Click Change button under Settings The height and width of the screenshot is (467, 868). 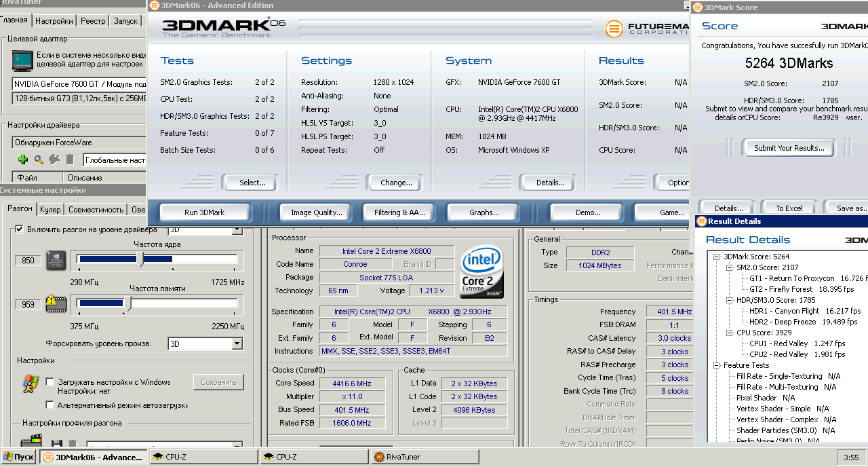396,183
